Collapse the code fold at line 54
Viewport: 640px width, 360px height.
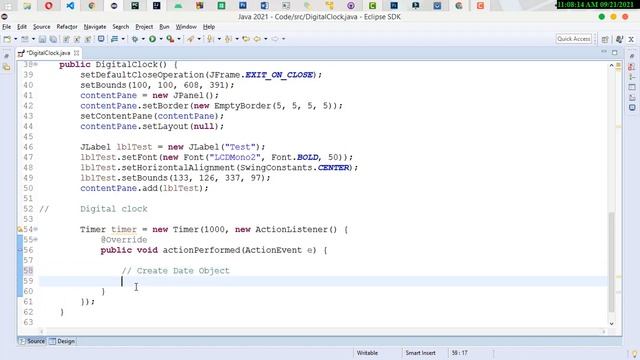pyautogui.click(x=36, y=229)
